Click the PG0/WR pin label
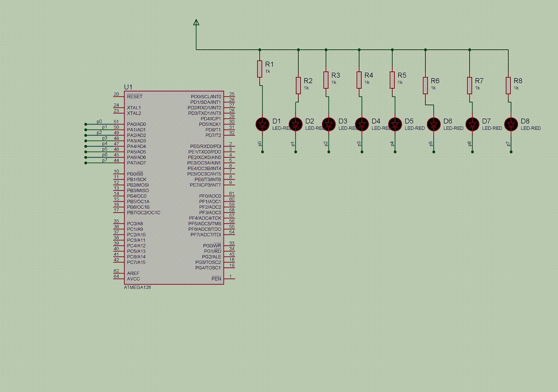Viewport: 558px width, 392px height. [212, 246]
